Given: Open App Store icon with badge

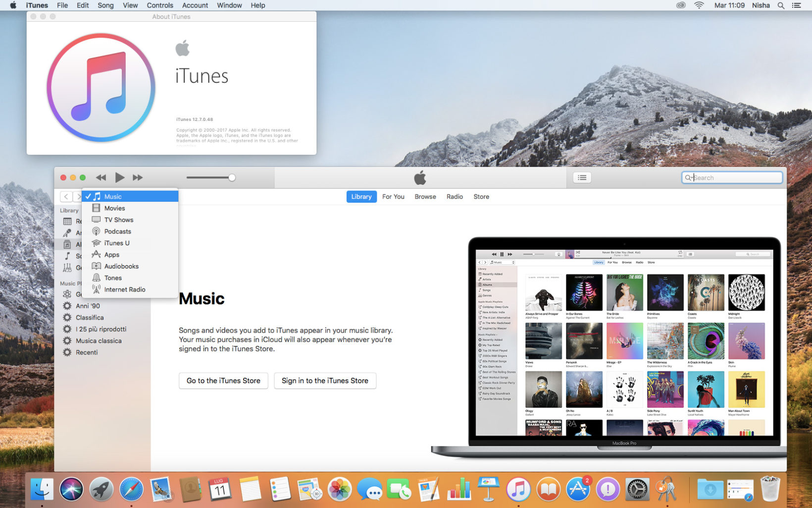Looking at the screenshot, I should point(578,490).
